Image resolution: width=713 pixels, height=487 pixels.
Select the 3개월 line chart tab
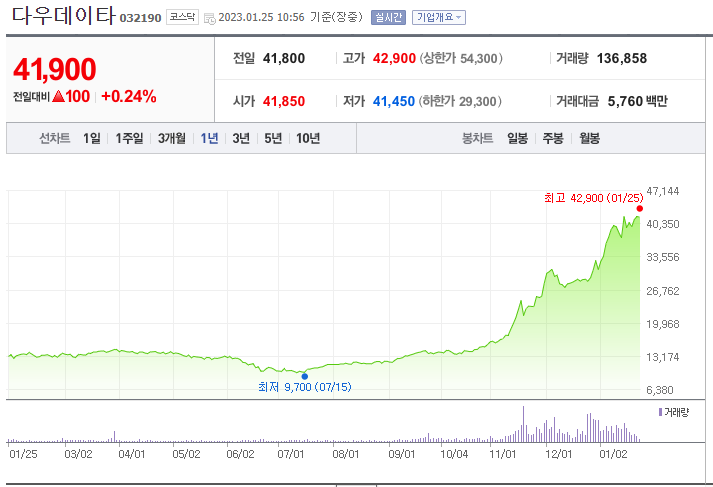pyautogui.click(x=172, y=138)
